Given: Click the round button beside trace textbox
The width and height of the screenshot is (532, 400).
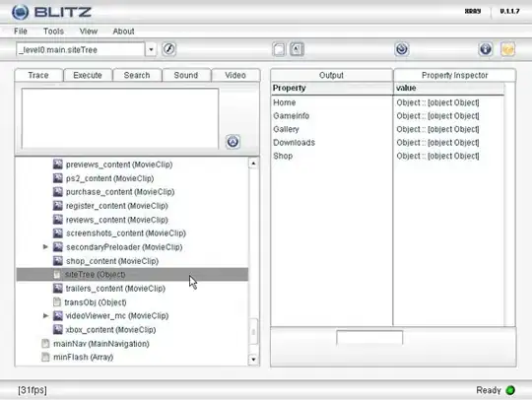Looking at the screenshot, I should pyautogui.click(x=233, y=142).
